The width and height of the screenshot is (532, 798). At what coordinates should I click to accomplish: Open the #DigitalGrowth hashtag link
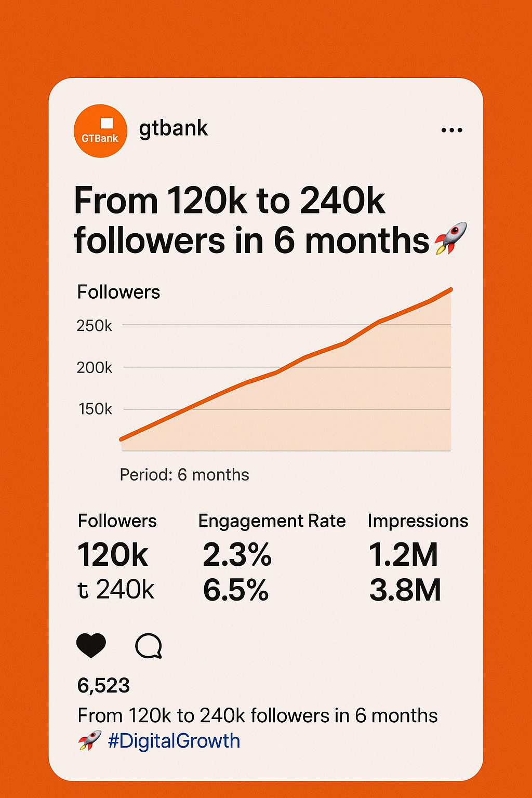coord(174,741)
